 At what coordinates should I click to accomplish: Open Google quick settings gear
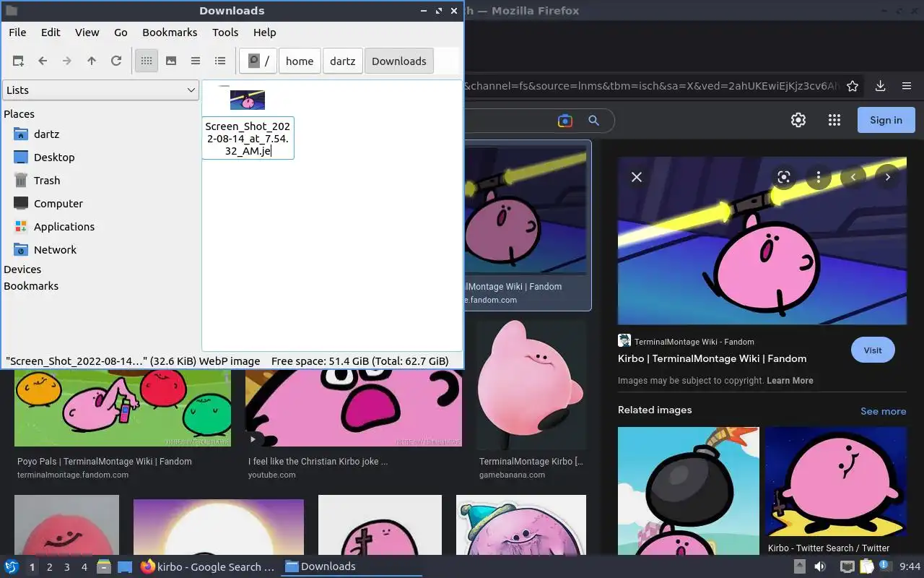(x=798, y=120)
